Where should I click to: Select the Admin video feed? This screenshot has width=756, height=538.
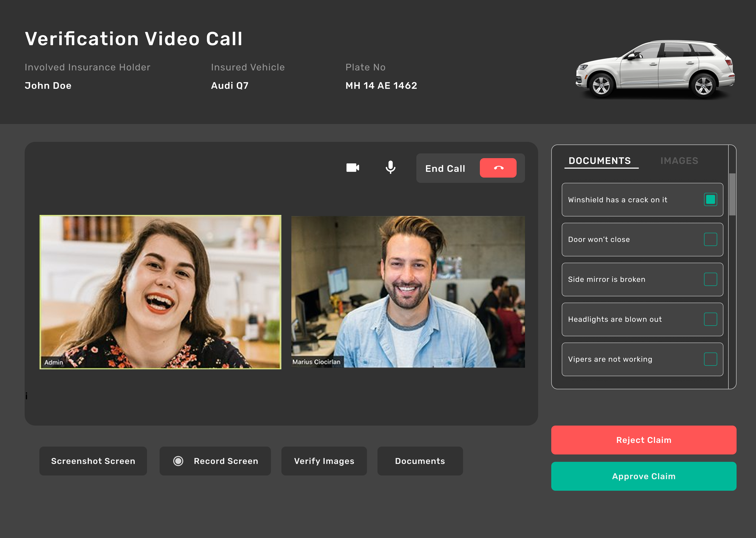click(x=160, y=292)
